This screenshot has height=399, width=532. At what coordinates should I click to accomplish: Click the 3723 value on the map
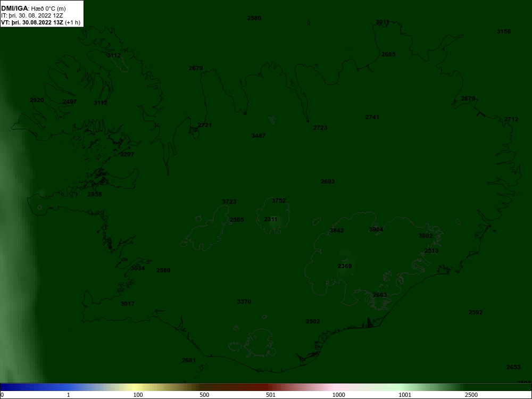[x=229, y=202]
